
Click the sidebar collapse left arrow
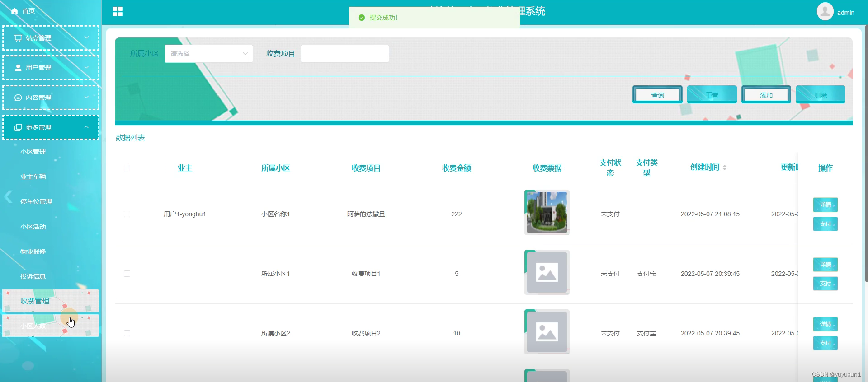(8, 197)
